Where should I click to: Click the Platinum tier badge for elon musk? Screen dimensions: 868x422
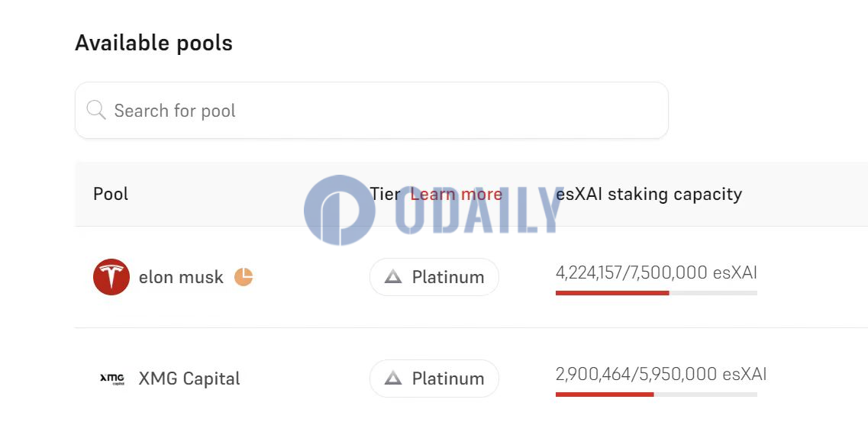(x=434, y=276)
